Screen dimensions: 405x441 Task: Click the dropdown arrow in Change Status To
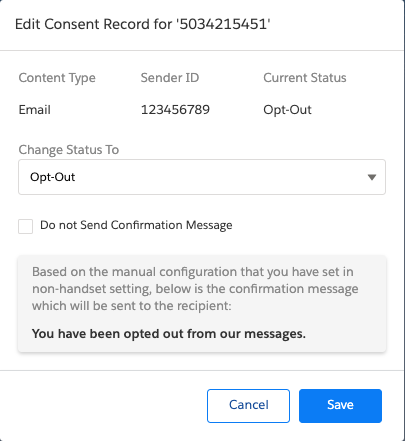(372, 177)
